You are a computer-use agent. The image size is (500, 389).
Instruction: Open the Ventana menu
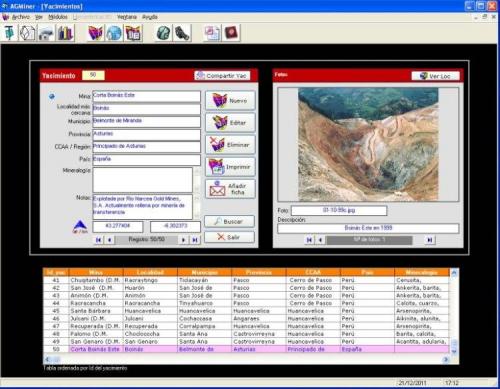point(127,17)
